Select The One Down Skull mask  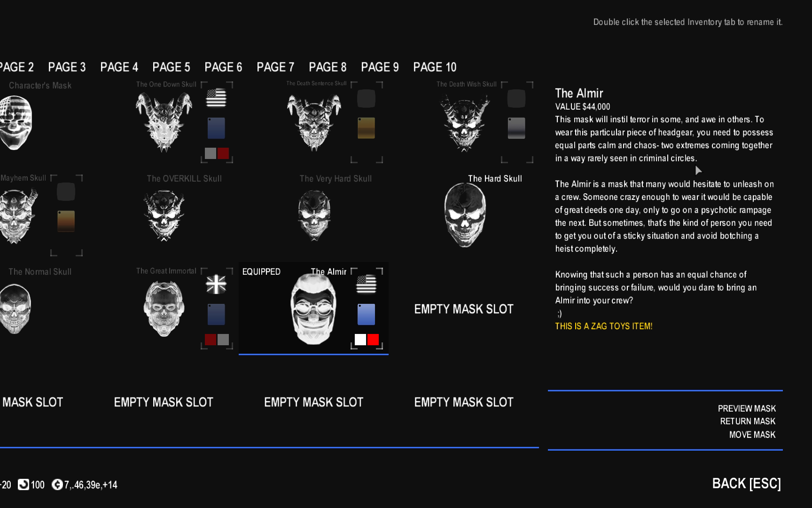tap(164, 121)
